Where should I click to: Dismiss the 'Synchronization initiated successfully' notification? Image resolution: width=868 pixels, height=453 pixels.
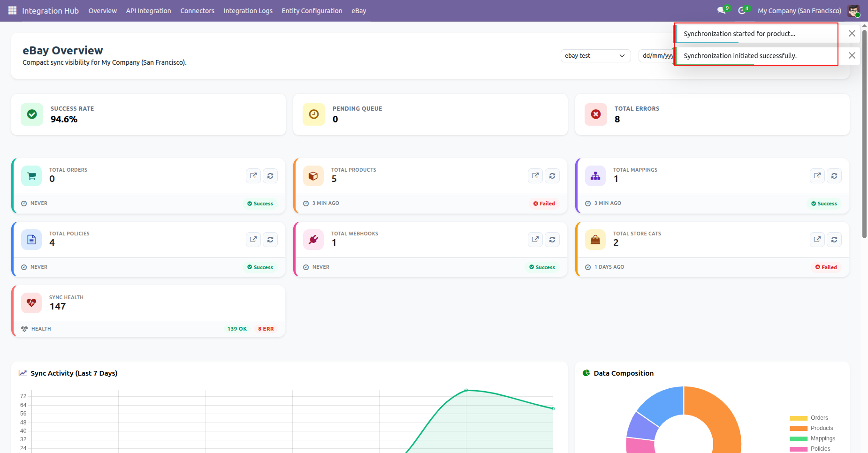[x=852, y=56]
